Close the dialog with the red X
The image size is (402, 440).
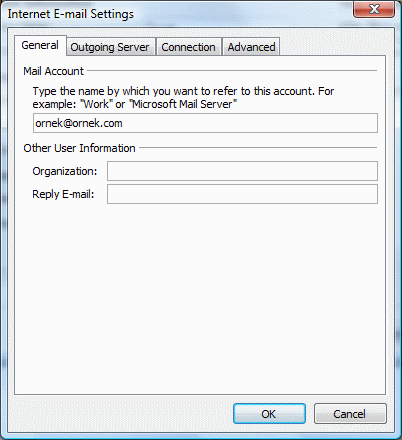click(374, 9)
